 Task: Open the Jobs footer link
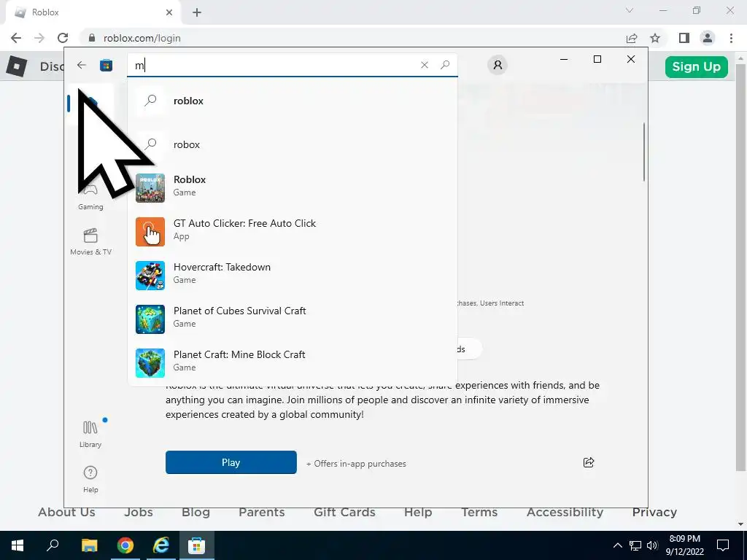[x=139, y=512]
